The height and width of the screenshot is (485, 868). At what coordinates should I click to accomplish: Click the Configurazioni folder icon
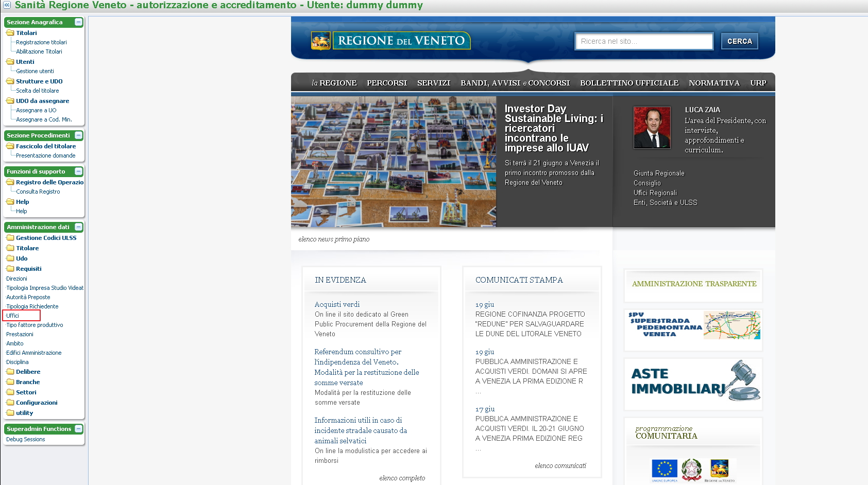coord(10,403)
